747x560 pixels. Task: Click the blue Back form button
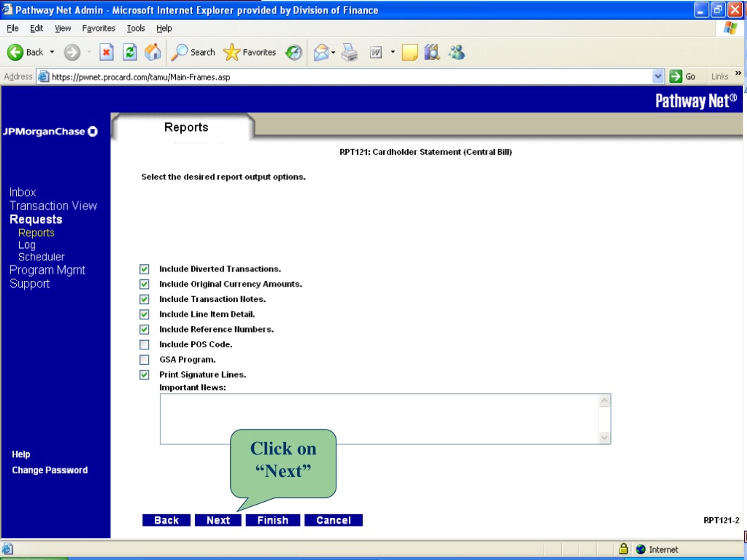(x=166, y=520)
